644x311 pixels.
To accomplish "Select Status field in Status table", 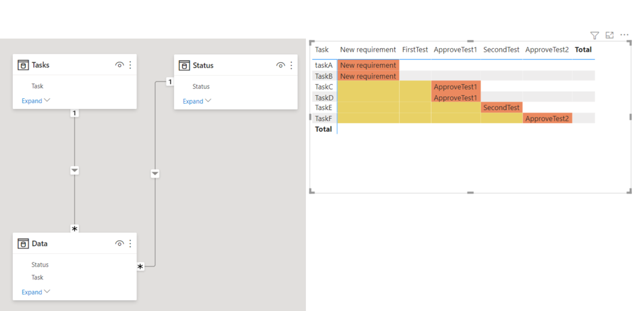I will coord(201,86).
